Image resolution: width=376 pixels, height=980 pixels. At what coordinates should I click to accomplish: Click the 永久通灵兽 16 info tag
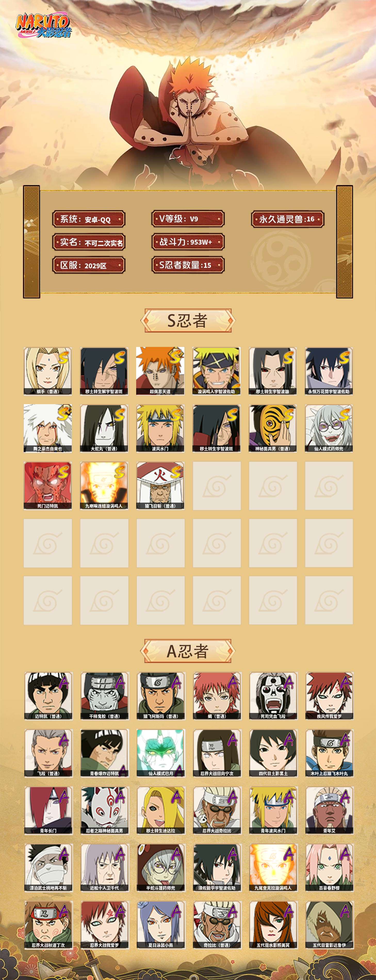click(288, 219)
